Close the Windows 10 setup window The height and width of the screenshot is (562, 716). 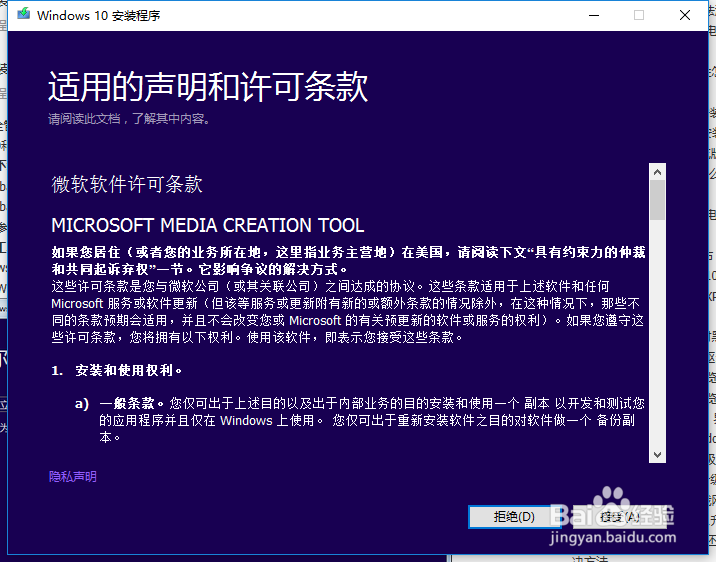click(x=684, y=16)
